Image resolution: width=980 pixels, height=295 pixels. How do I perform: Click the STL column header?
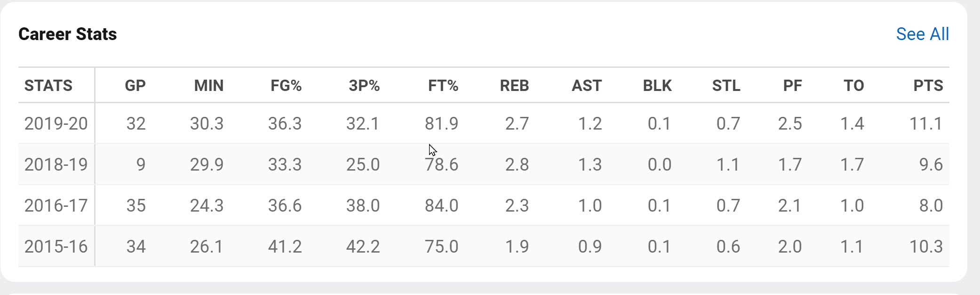click(x=726, y=85)
